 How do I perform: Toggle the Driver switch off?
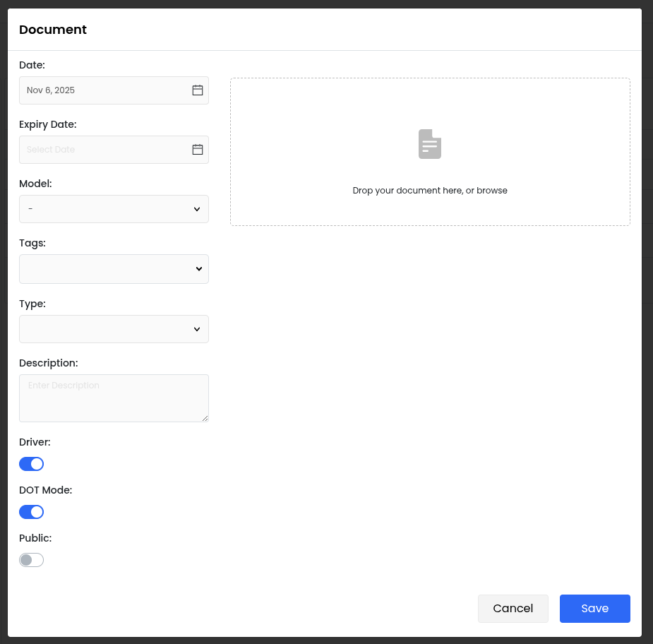point(32,464)
